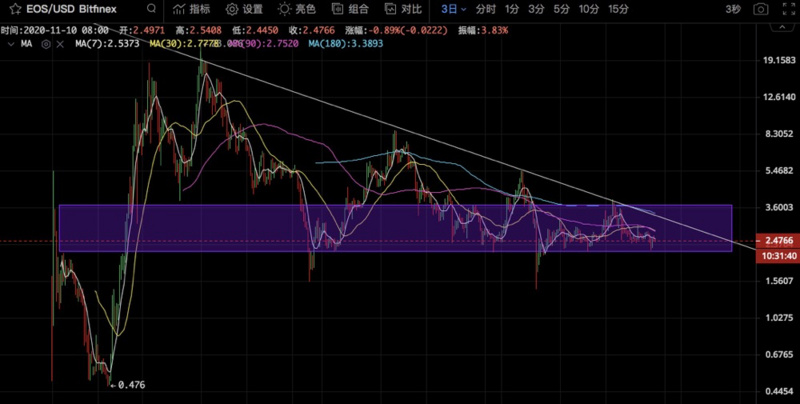
Task: Open the symbol search magnifier
Action: point(149,10)
